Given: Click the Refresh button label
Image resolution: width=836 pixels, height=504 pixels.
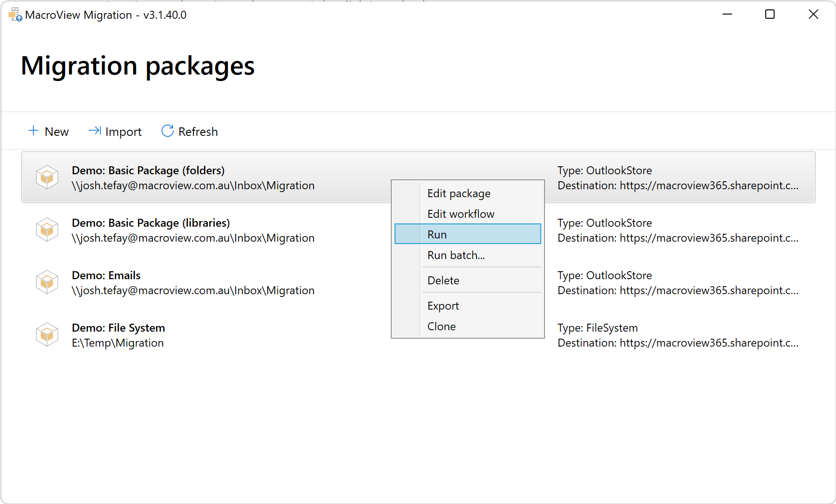Looking at the screenshot, I should [x=198, y=132].
